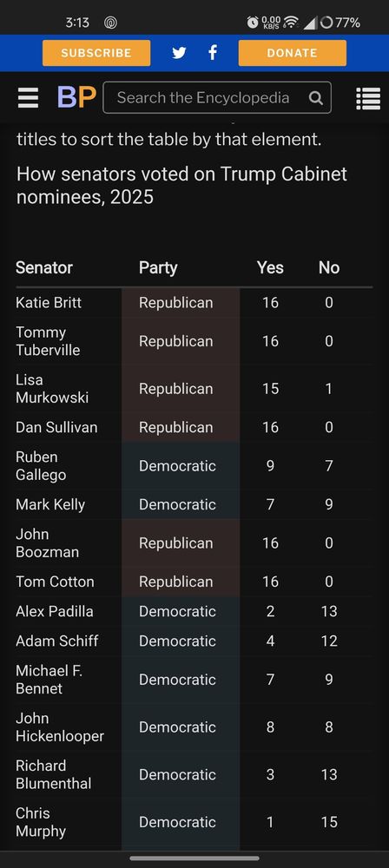Viewport: 389px width, 868px height.
Task: Select the Lisa Murkowski row name
Action: [52, 389]
